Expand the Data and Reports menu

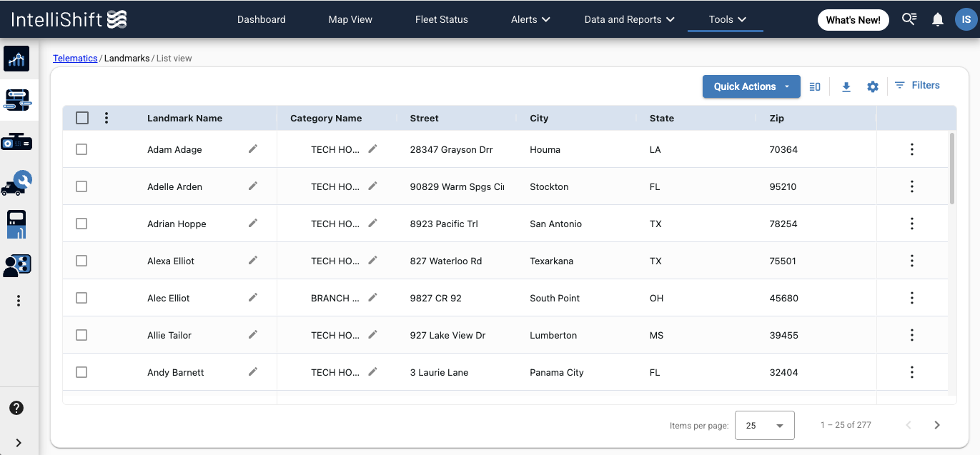(629, 19)
